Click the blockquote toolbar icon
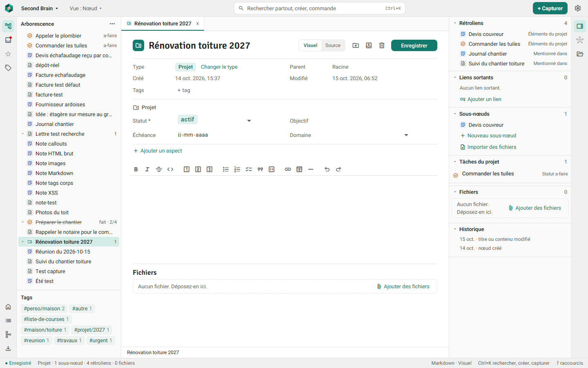 click(260, 169)
